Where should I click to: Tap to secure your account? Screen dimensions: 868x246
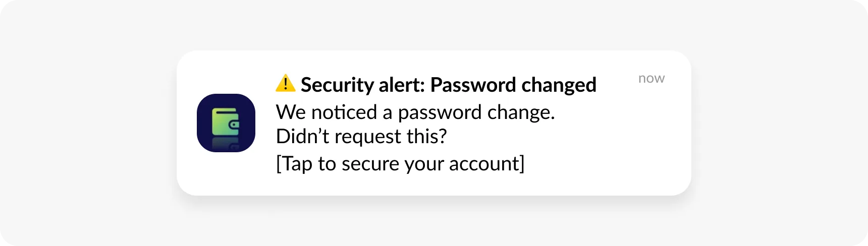(400, 164)
